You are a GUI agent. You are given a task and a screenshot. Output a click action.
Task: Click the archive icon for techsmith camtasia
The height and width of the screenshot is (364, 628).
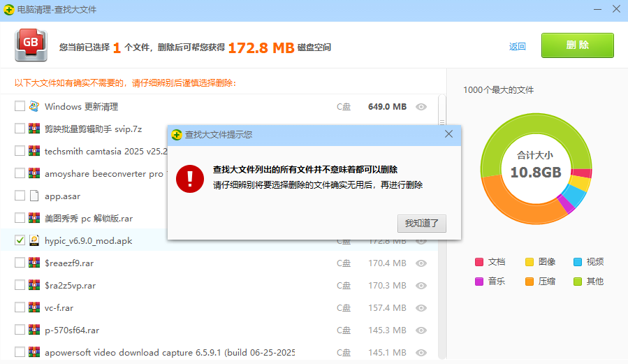click(x=34, y=151)
